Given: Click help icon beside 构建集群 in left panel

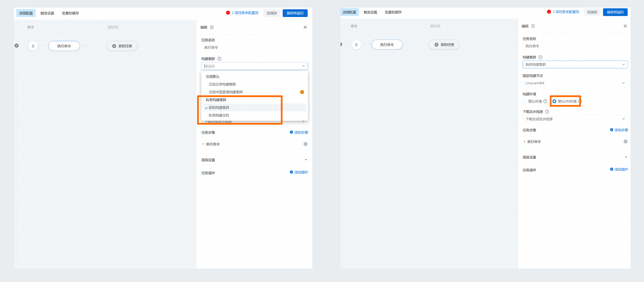Looking at the screenshot, I should [x=219, y=59].
